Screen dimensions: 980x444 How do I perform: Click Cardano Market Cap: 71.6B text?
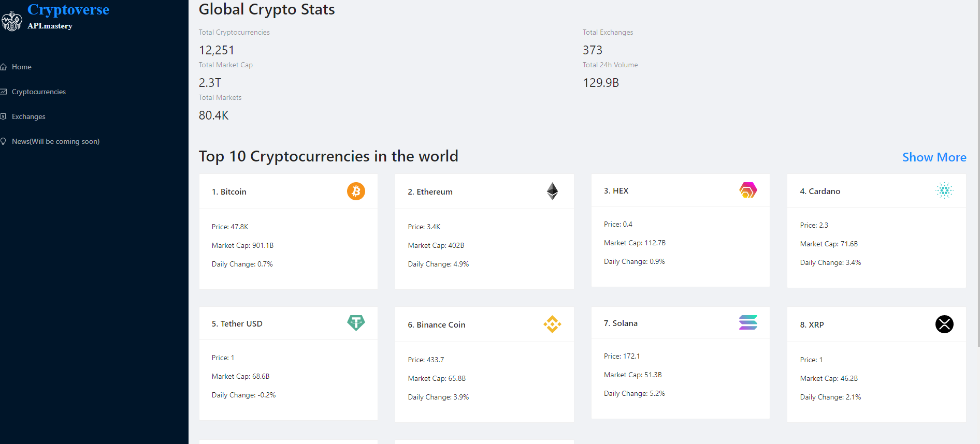829,244
